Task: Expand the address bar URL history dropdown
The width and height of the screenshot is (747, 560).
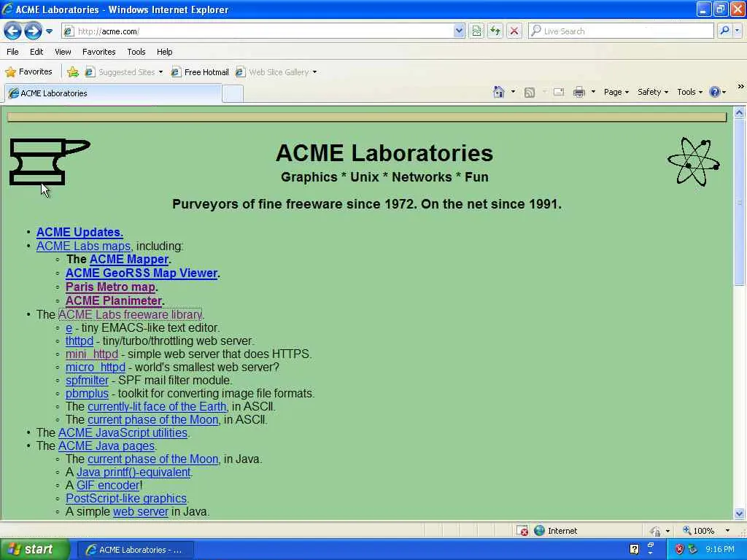Action: pos(459,31)
